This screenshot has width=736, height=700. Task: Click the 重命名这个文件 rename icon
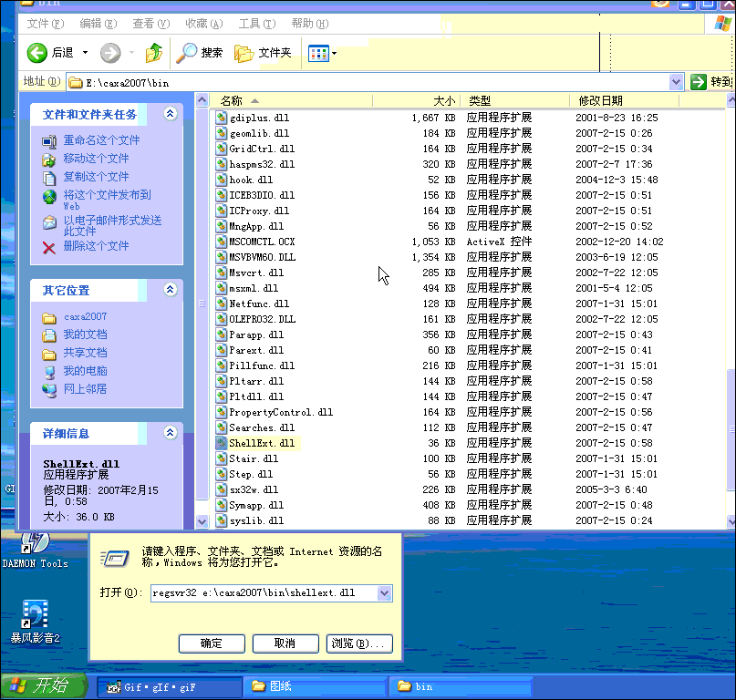(x=47, y=140)
